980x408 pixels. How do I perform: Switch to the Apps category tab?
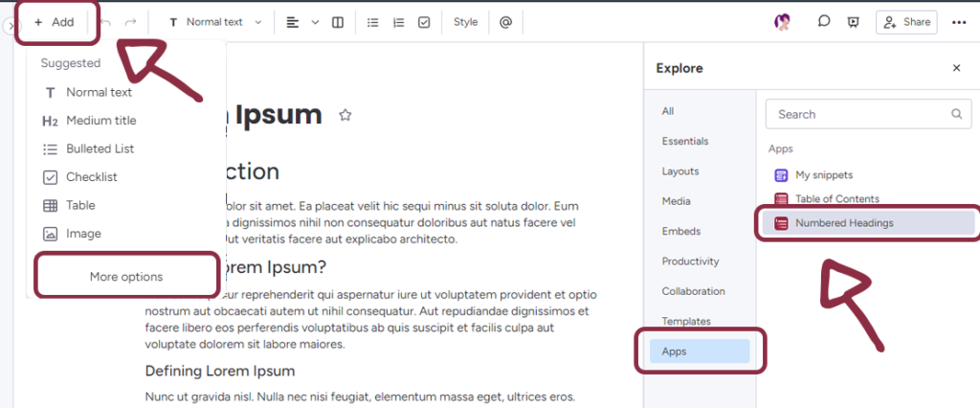pos(701,351)
